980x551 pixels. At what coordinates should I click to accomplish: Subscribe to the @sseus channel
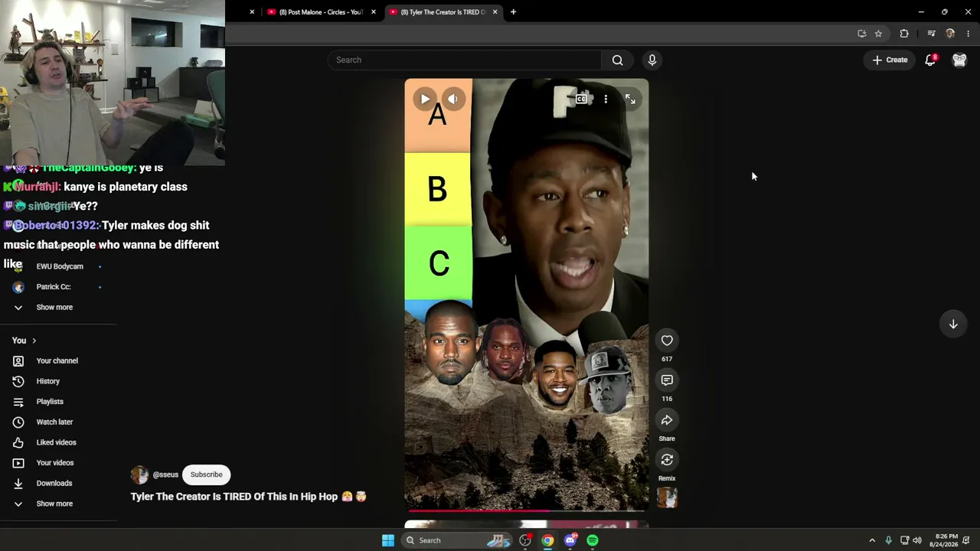click(207, 474)
